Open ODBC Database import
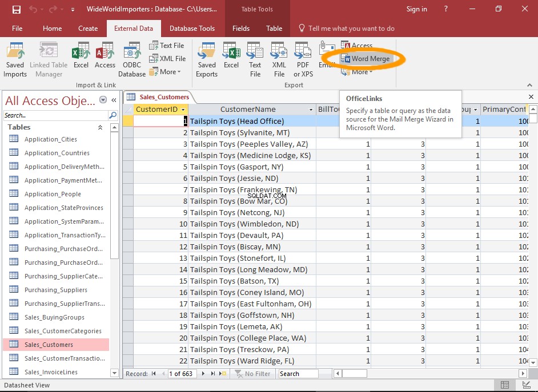 132,59
